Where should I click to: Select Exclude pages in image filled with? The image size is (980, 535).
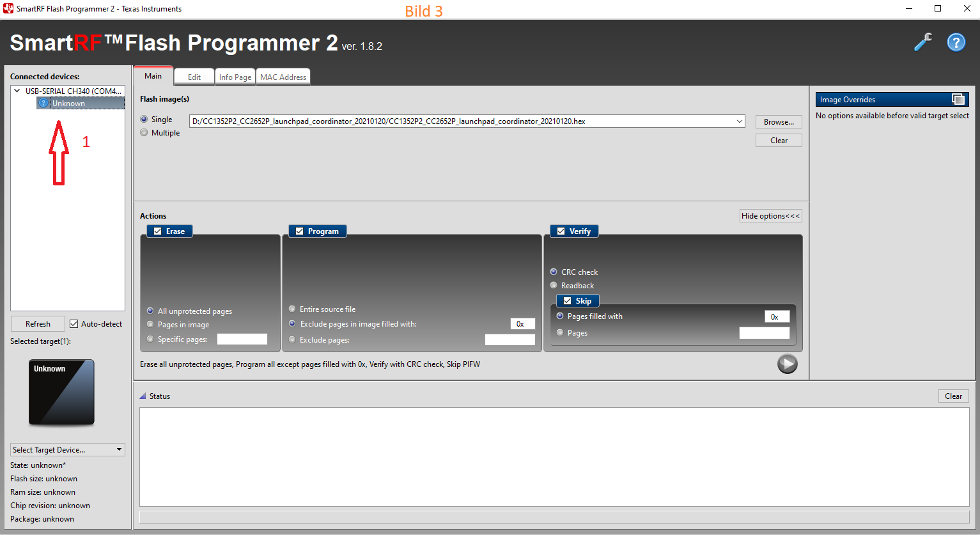[x=292, y=323]
